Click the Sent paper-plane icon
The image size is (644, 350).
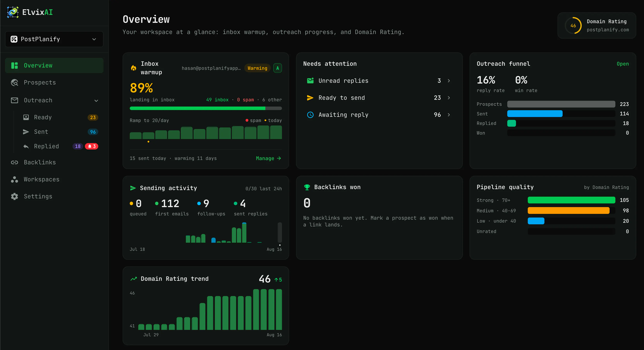[26, 132]
